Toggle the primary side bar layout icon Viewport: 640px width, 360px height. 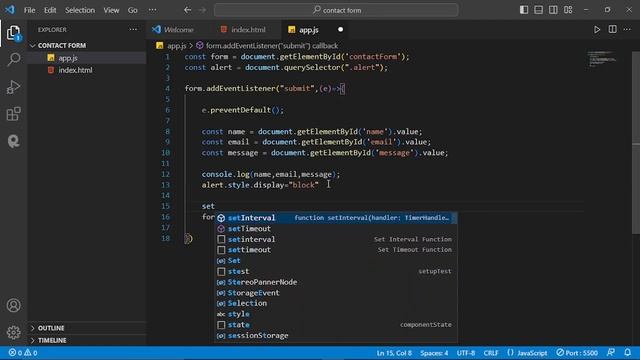click(x=524, y=10)
